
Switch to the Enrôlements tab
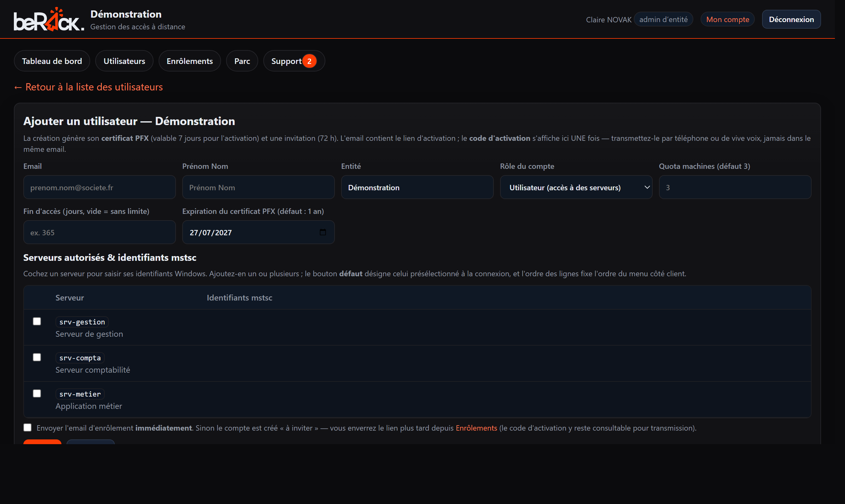[x=190, y=61]
